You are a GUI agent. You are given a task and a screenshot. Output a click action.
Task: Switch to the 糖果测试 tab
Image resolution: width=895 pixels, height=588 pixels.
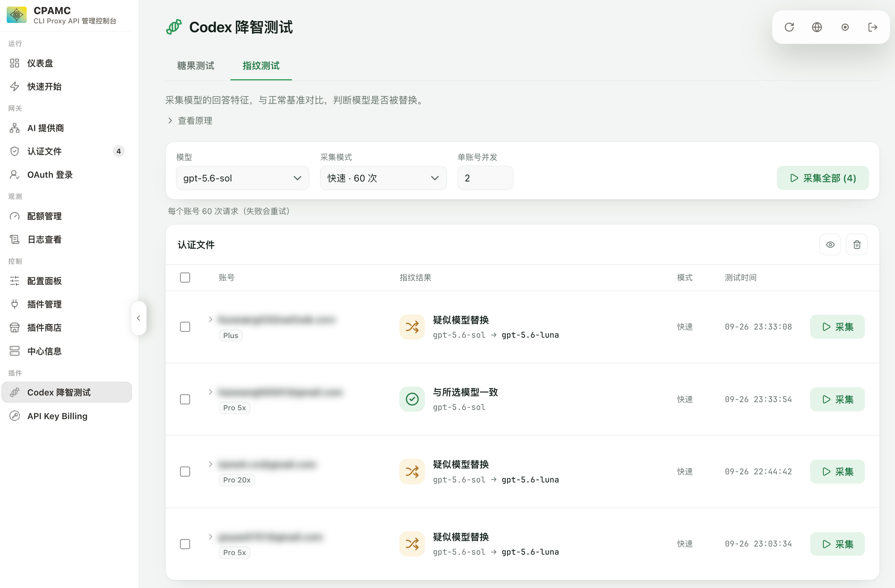pyautogui.click(x=196, y=66)
